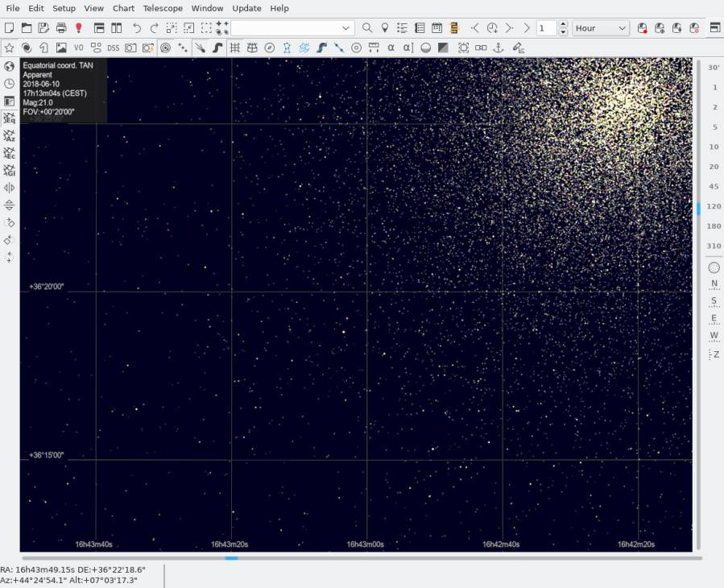This screenshot has height=588, width=724.
Task: Set field of view to 30'
Action: click(x=714, y=68)
